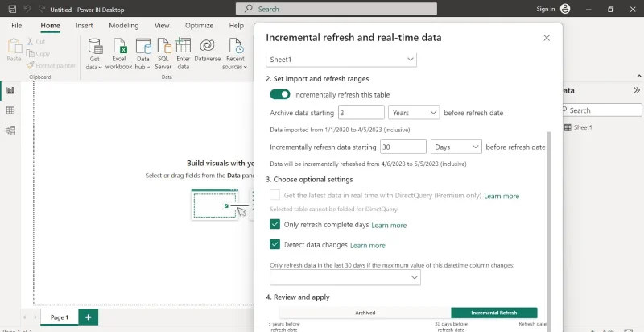Check Get the latest data with DirectQuery
The width and height of the screenshot is (644, 332).
tap(275, 195)
